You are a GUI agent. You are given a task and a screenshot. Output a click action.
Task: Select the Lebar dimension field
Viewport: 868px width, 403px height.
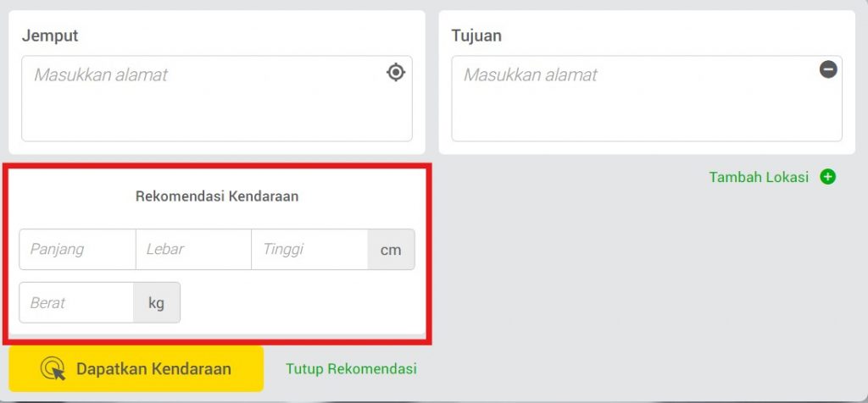[x=194, y=249]
